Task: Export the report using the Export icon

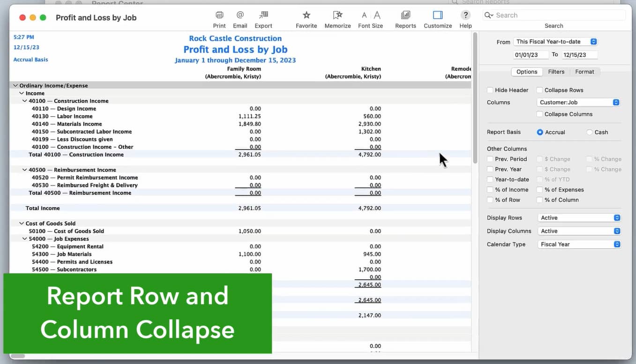Action: coord(263,15)
